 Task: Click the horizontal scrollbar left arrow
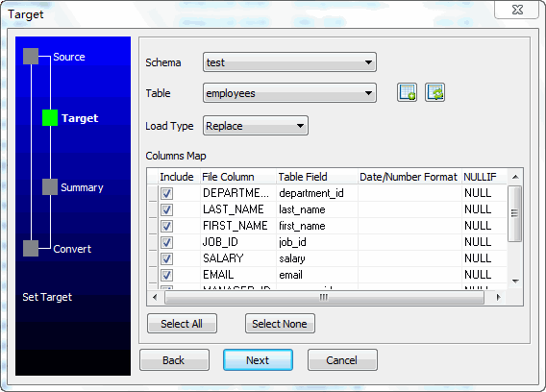(x=155, y=297)
